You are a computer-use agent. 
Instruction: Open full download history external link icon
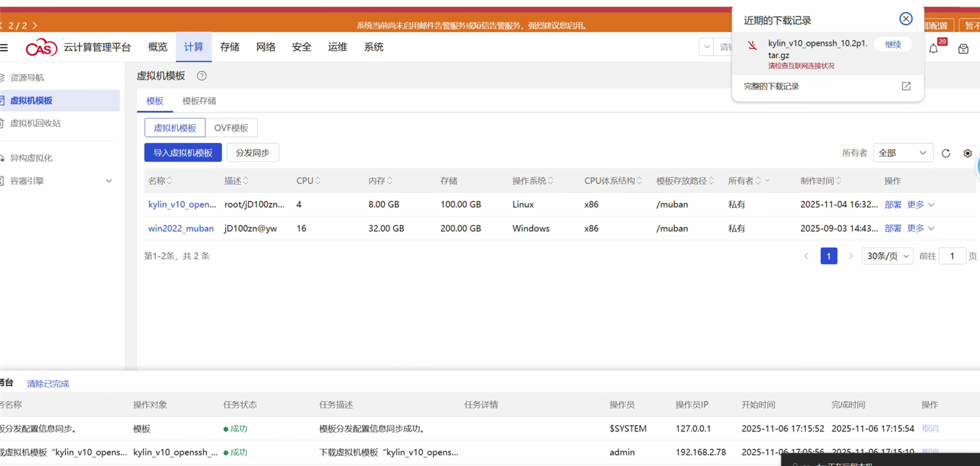tap(906, 86)
